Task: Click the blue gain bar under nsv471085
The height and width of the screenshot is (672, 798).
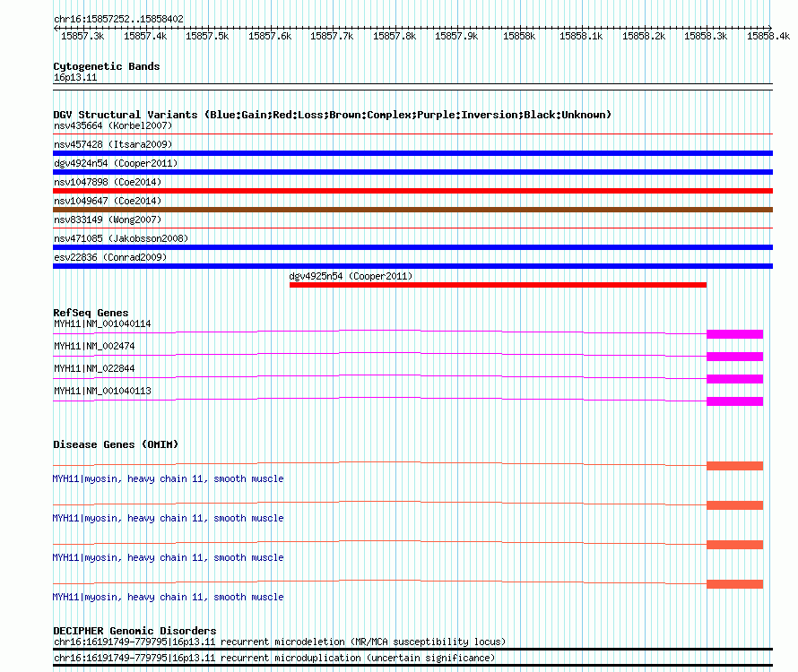Action: (412, 247)
